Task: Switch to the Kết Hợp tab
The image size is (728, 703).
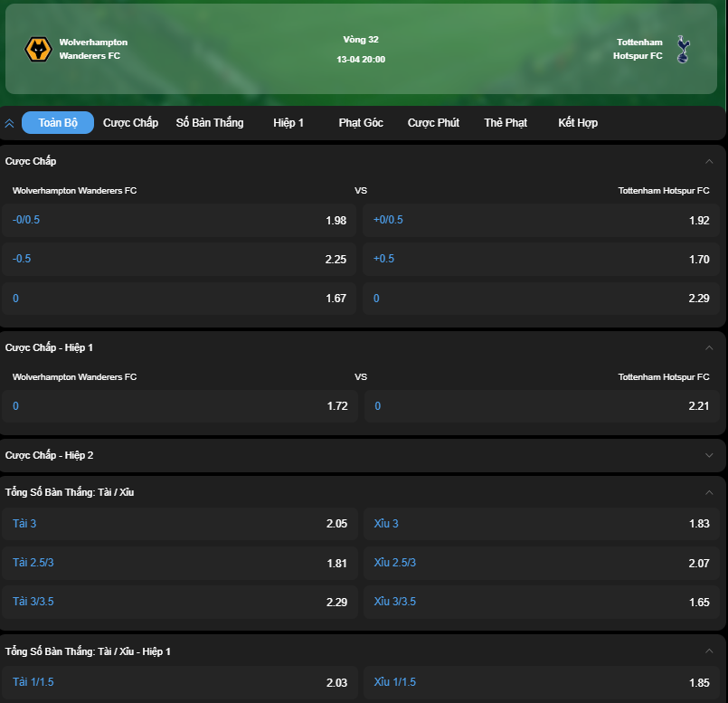Action: click(578, 123)
